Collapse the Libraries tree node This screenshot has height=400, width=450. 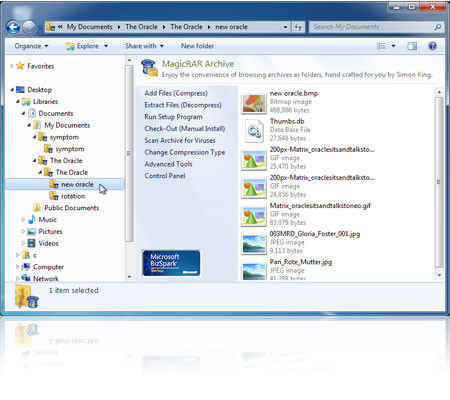18,102
